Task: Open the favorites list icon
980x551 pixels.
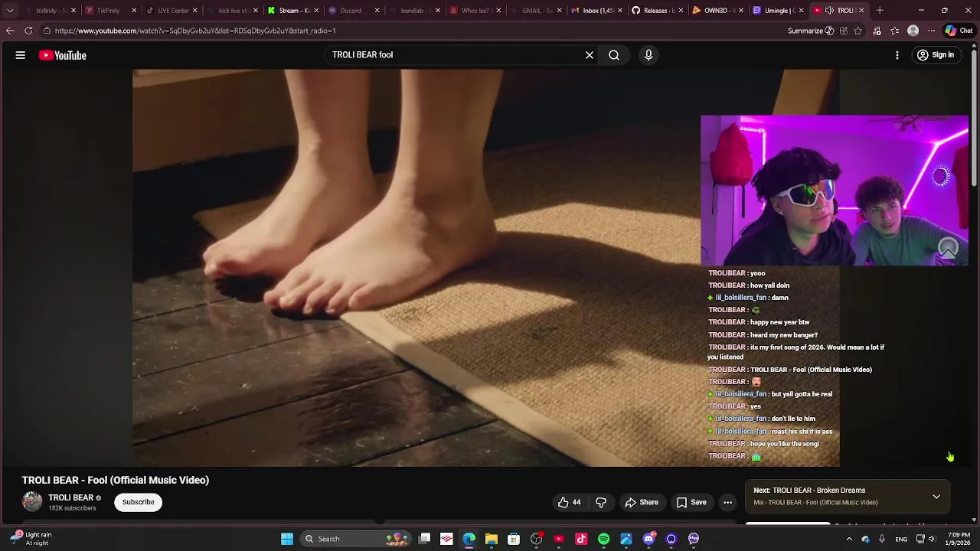Action: [x=895, y=31]
